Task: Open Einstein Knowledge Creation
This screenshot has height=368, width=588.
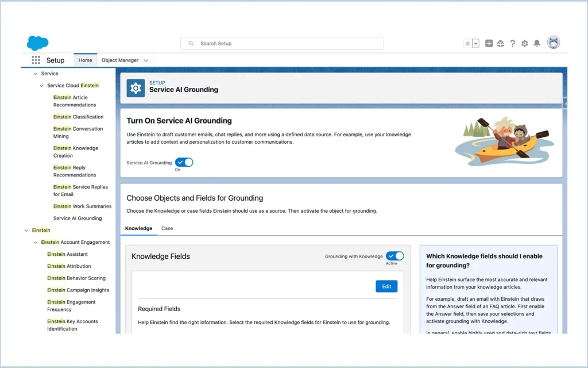Action: pyautogui.click(x=76, y=152)
